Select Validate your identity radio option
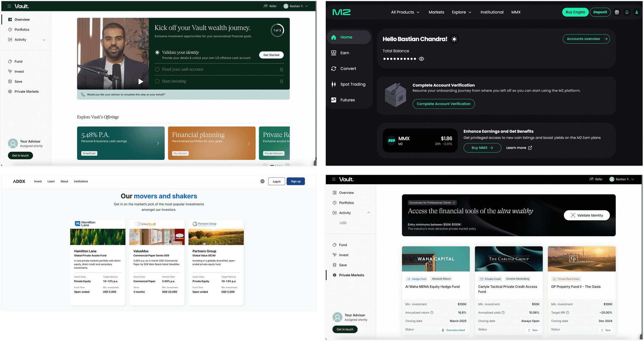The image size is (644, 341). click(x=157, y=52)
